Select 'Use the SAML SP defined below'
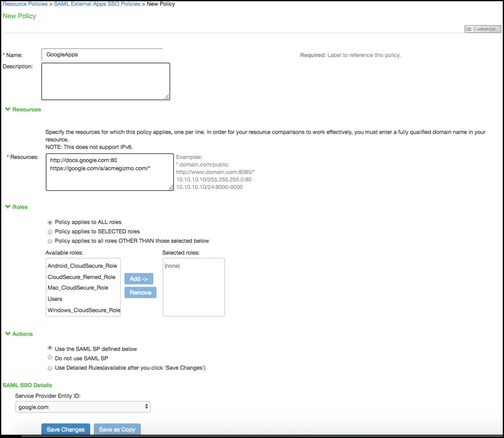504x438 pixels. [x=50, y=348]
